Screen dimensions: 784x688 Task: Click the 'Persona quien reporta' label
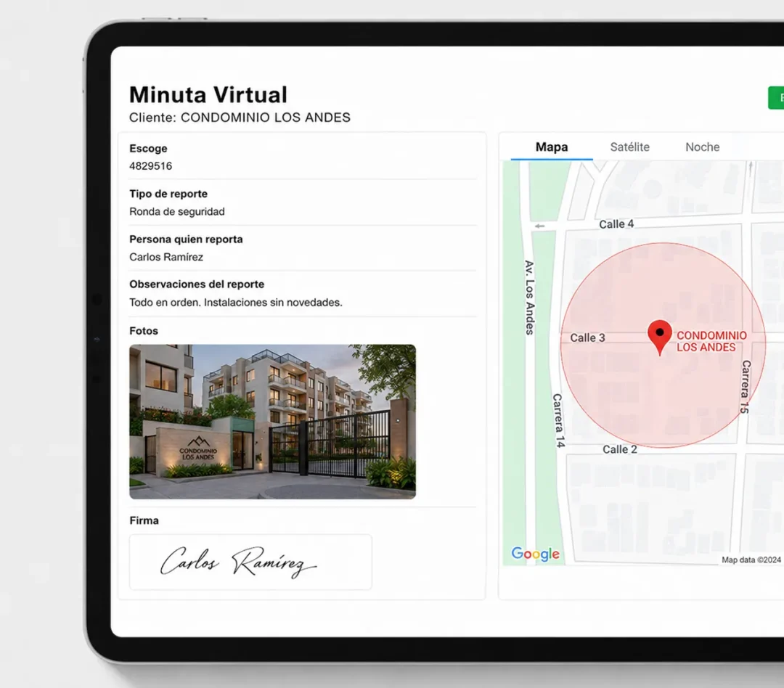(x=186, y=239)
